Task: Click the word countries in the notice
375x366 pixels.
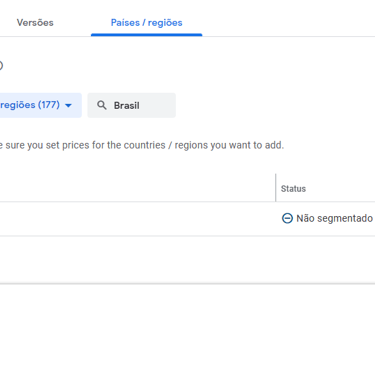Action: (x=145, y=145)
